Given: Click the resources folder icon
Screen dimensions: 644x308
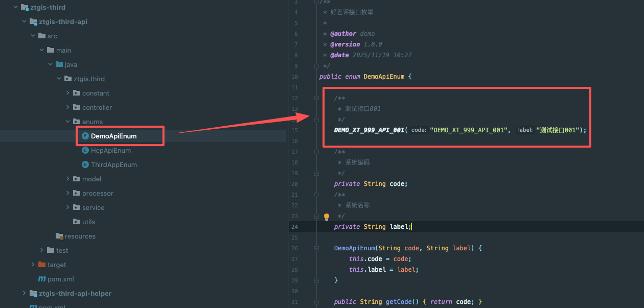Looking at the screenshot, I should click(x=59, y=236).
